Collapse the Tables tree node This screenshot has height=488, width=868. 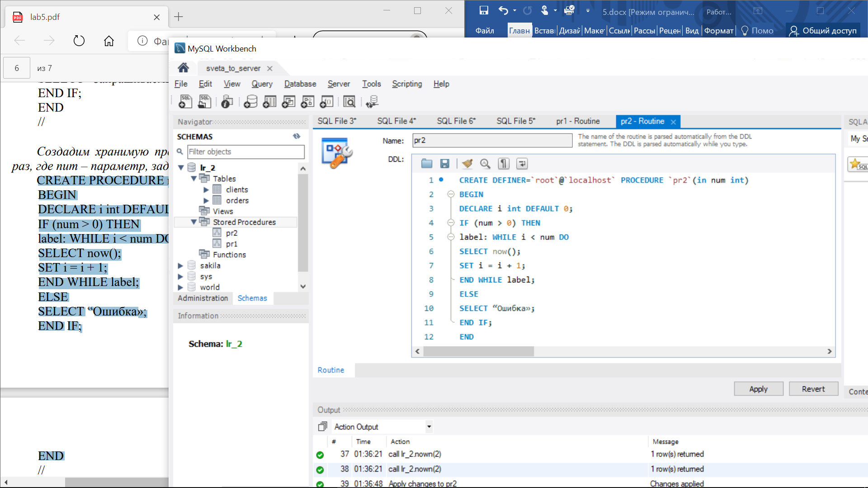(x=193, y=178)
